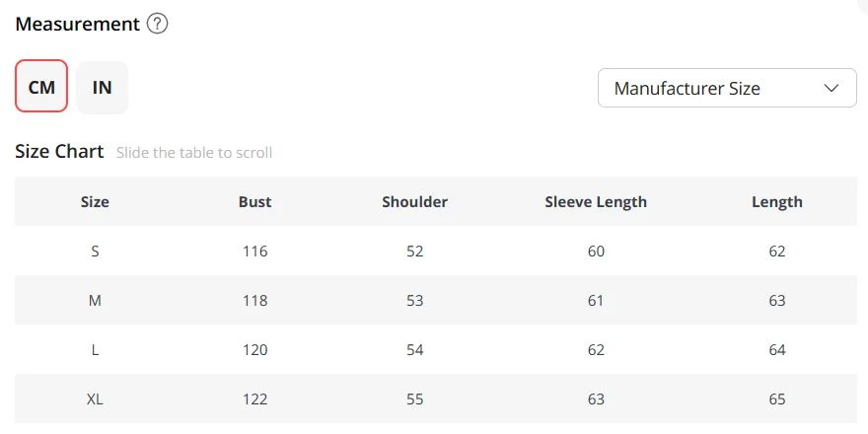Select the M size row label

click(95, 301)
